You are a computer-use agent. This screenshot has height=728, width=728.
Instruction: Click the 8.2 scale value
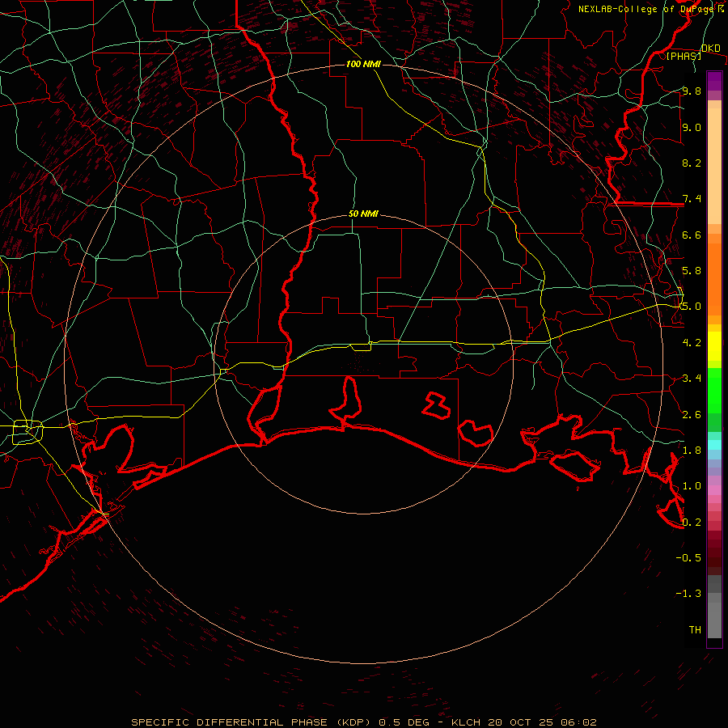pos(692,163)
